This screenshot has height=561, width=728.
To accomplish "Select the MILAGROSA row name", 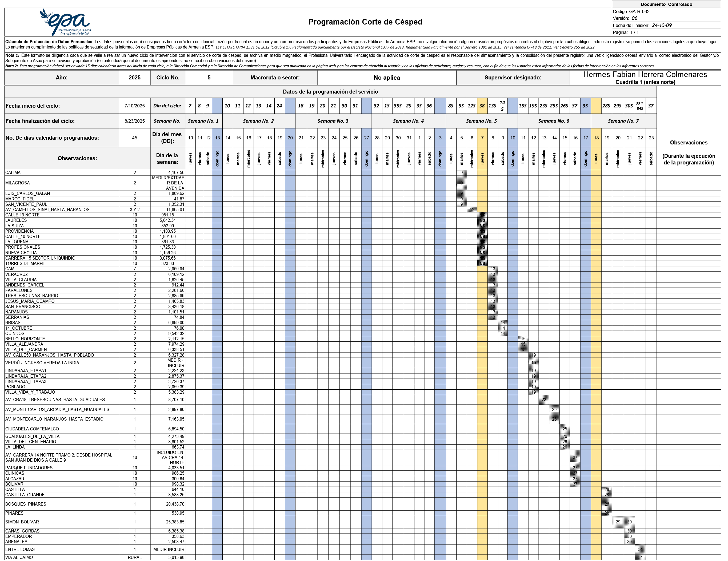I will (x=18, y=183).
